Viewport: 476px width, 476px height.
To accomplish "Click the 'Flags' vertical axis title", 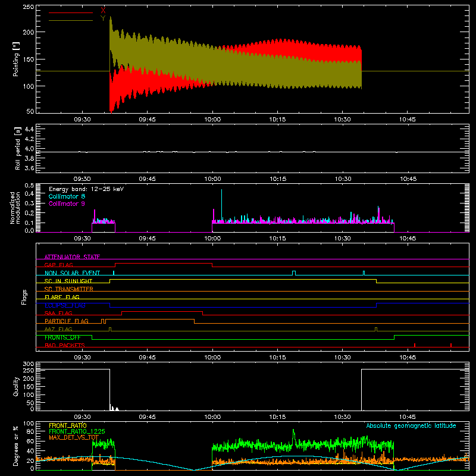I will coord(24,297).
